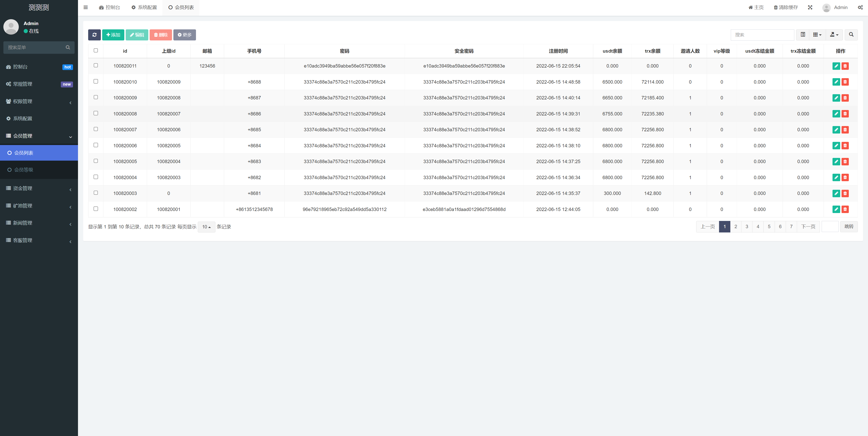868x436 pixels.
Task: Open the 10 records-per-page dropdown
Action: (x=206, y=227)
